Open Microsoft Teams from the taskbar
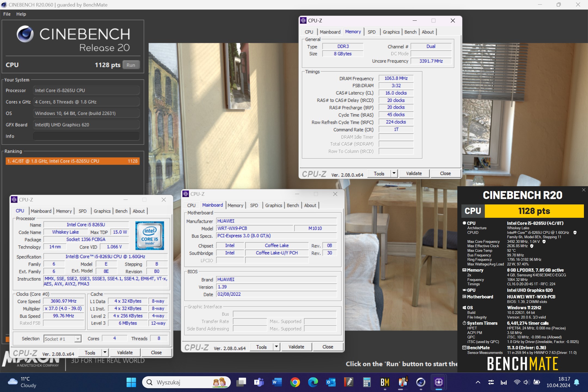588x392 pixels. click(259, 382)
